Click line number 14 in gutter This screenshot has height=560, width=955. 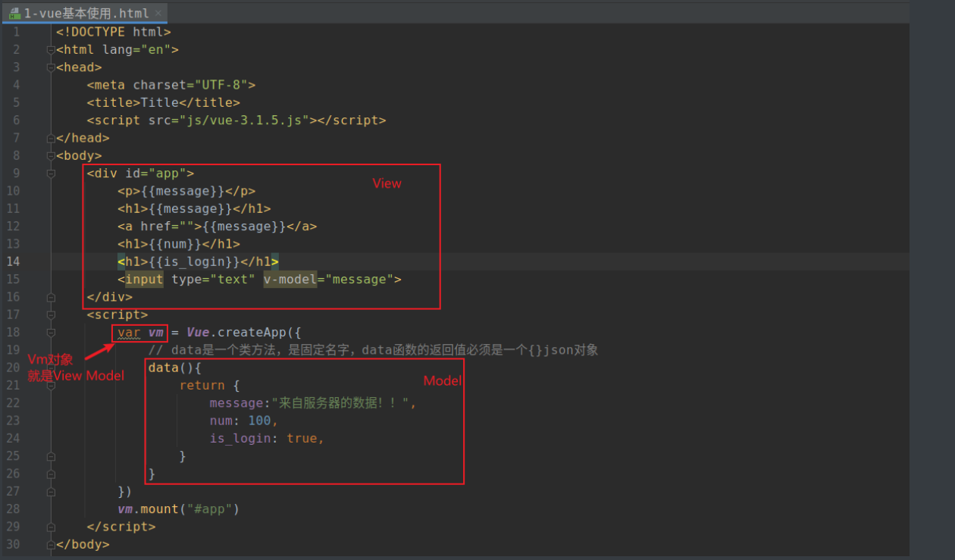pos(13,261)
